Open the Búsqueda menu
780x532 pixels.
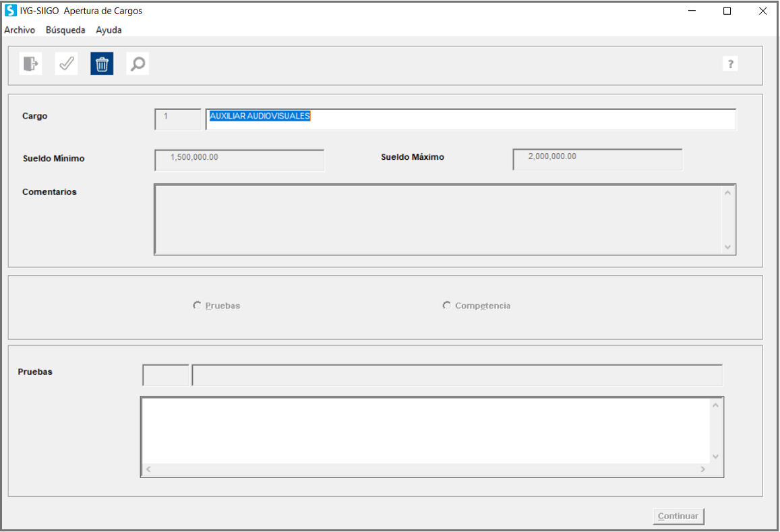65,30
